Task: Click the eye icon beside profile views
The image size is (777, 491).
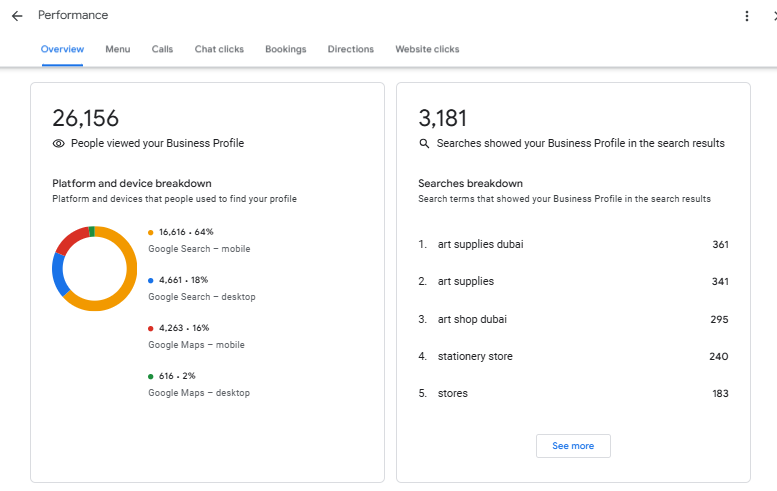Action: [x=58, y=144]
